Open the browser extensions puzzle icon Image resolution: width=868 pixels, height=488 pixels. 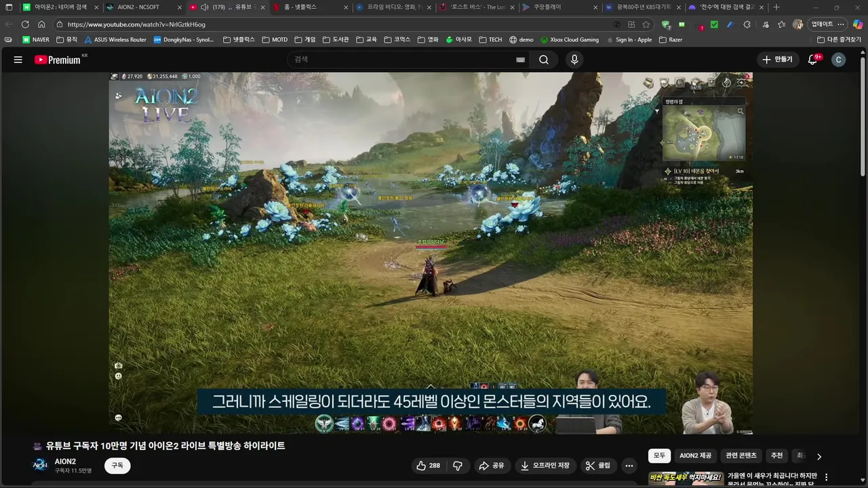click(x=747, y=24)
